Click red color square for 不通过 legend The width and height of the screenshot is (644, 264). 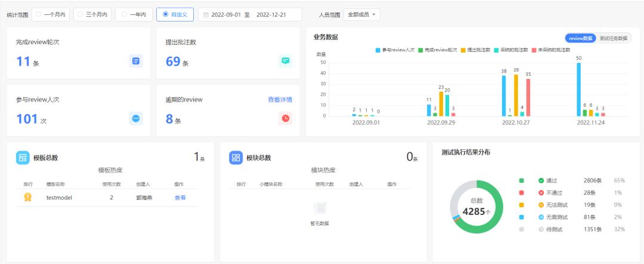pos(522,192)
